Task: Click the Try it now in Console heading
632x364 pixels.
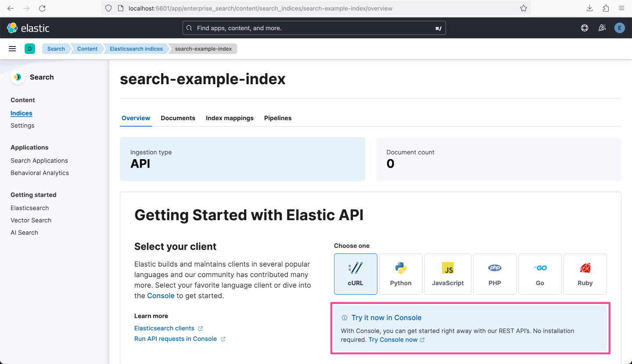Action: click(386, 318)
